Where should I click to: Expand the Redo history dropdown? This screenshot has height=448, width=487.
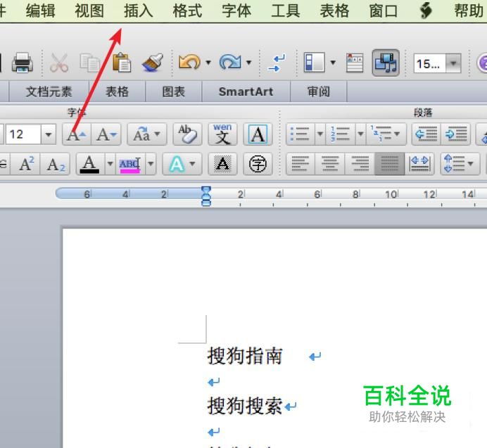pyautogui.click(x=249, y=63)
